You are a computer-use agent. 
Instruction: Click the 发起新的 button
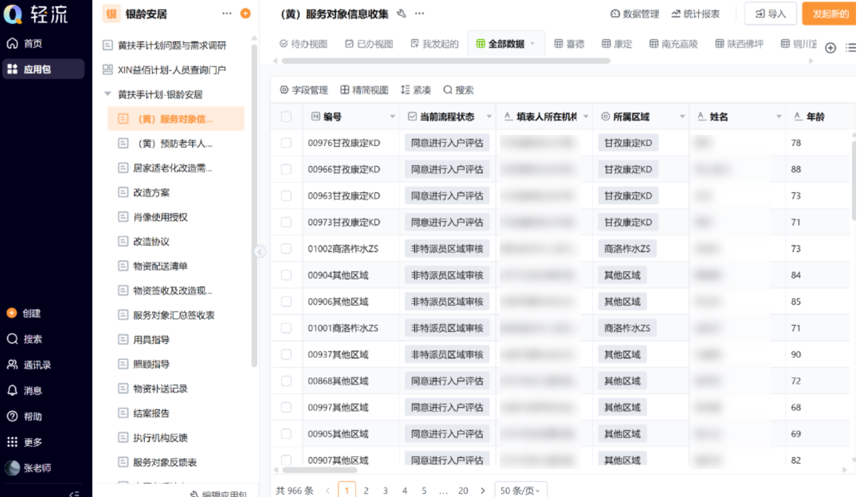pos(828,14)
